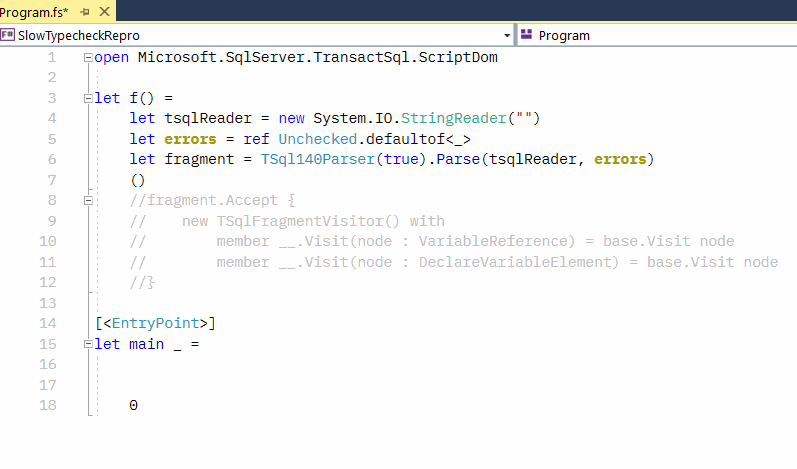
Task: Click the commented '//fragment.Accept {' line
Action: tap(212, 201)
